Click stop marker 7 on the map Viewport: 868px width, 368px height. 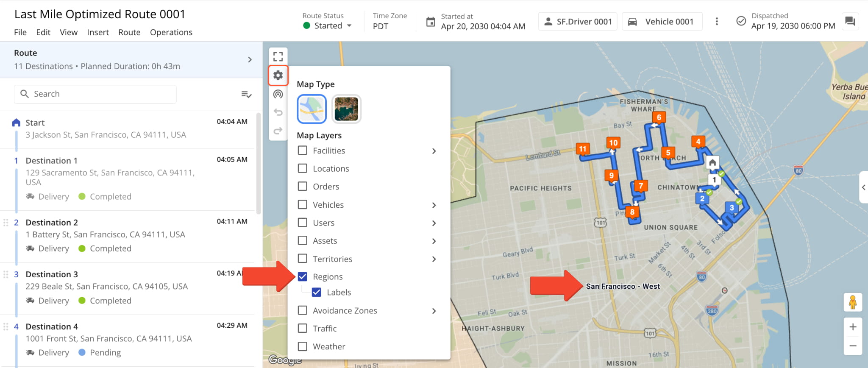[x=641, y=186]
